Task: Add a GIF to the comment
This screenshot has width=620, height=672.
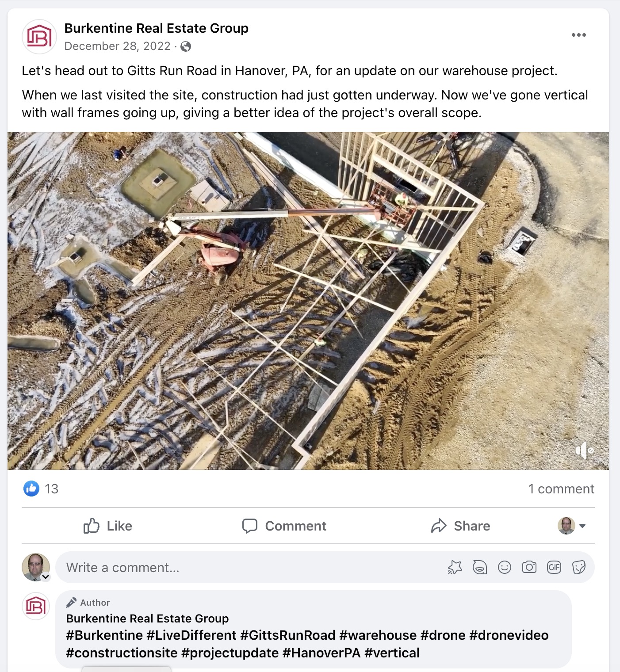Action: point(554,567)
